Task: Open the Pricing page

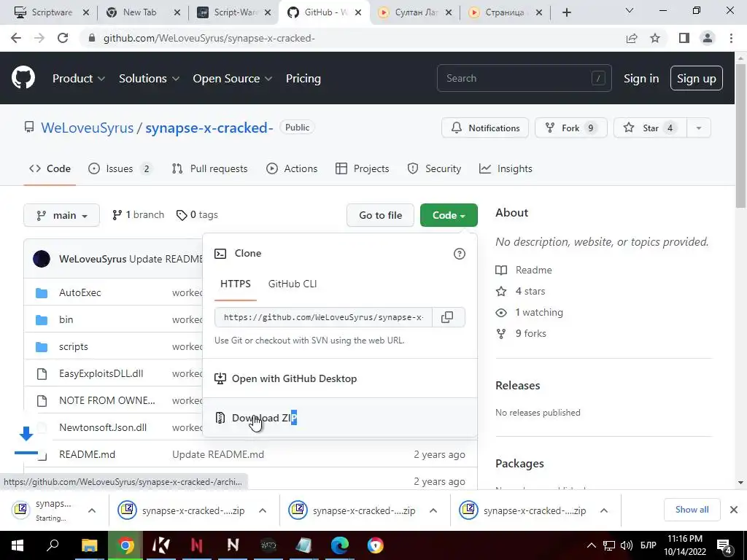Action: point(303,79)
